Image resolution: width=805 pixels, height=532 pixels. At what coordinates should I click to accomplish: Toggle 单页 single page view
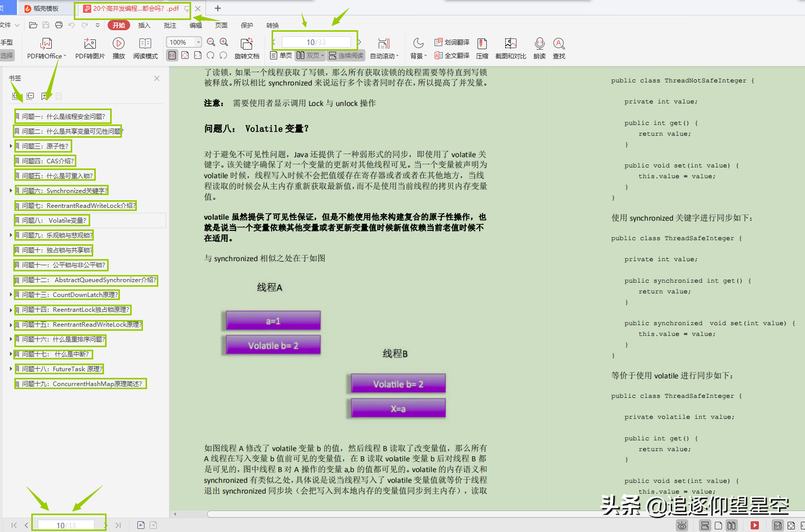[x=281, y=55]
